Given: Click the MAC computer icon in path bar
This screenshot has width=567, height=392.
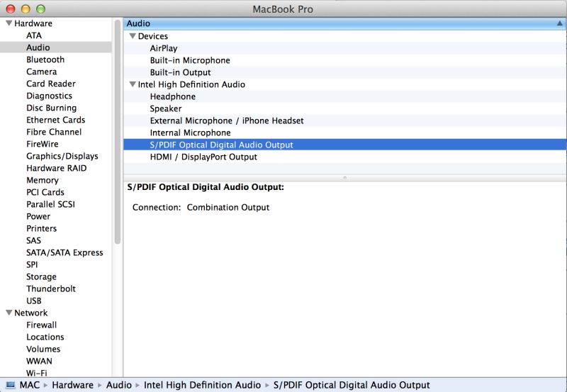Looking at the screenshot, I should [x=11, y=385].
